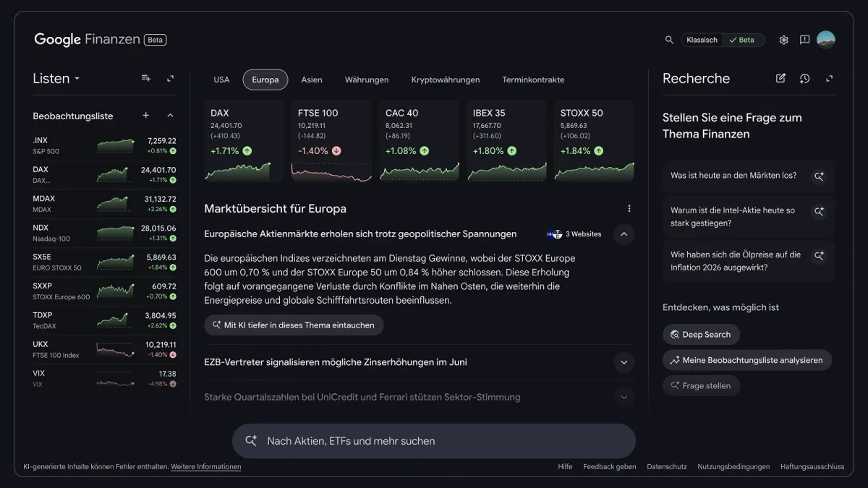Click AI icon beside Märkten los question
The height and width of the screenshot is (488, 868).
pyautogui.click(x=819, y=176)
